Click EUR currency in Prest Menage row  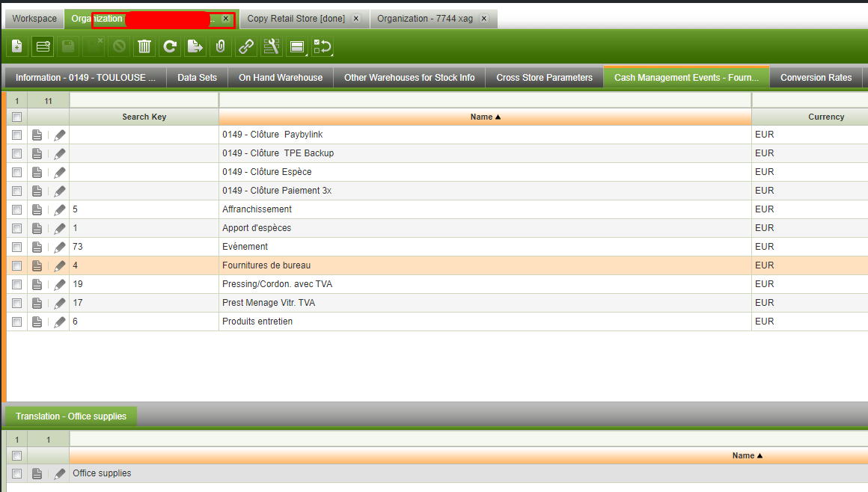(x=810, y=304)
